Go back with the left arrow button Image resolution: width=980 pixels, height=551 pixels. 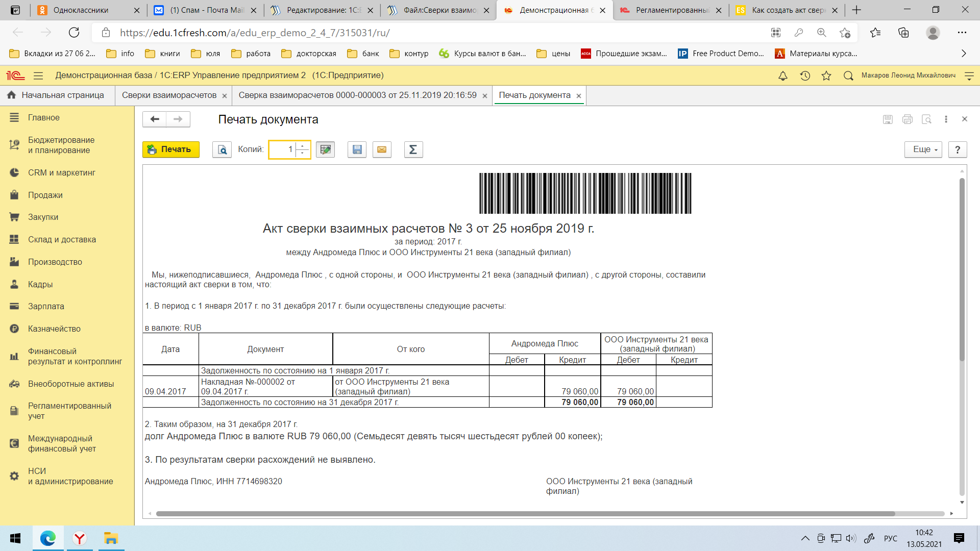click(155, 119)
